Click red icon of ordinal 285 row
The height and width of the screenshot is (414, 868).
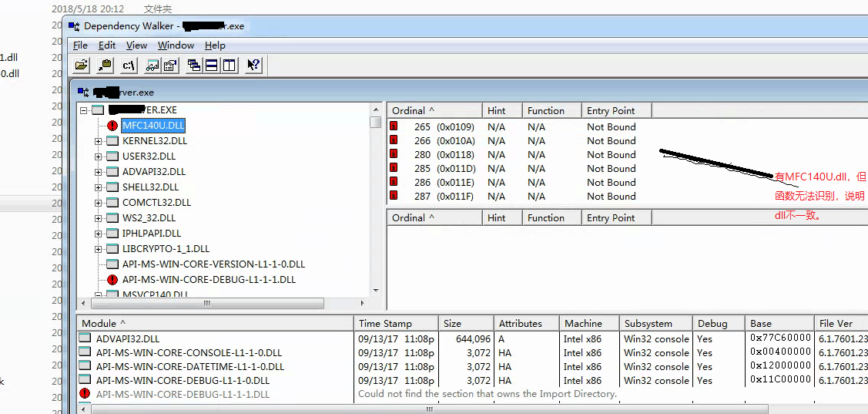[394, 168]
